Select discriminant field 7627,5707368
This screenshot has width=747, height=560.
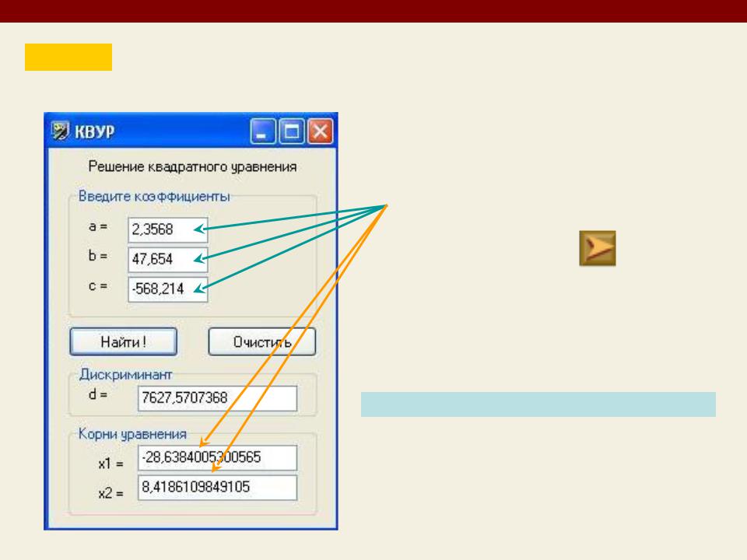click(x=217, y=398)
